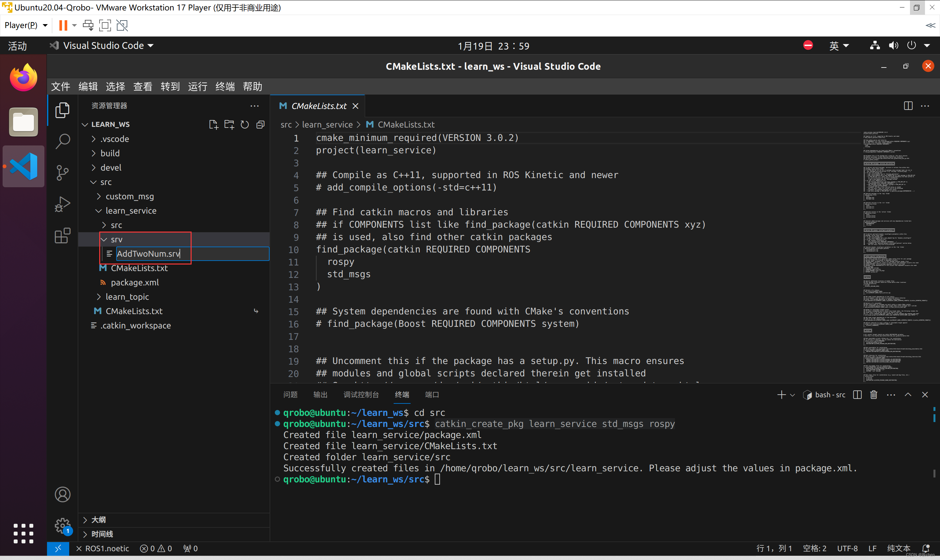This screenshot has height=560, width=940.
Task: Open terminal panel more actions
Action: [891, 395]
